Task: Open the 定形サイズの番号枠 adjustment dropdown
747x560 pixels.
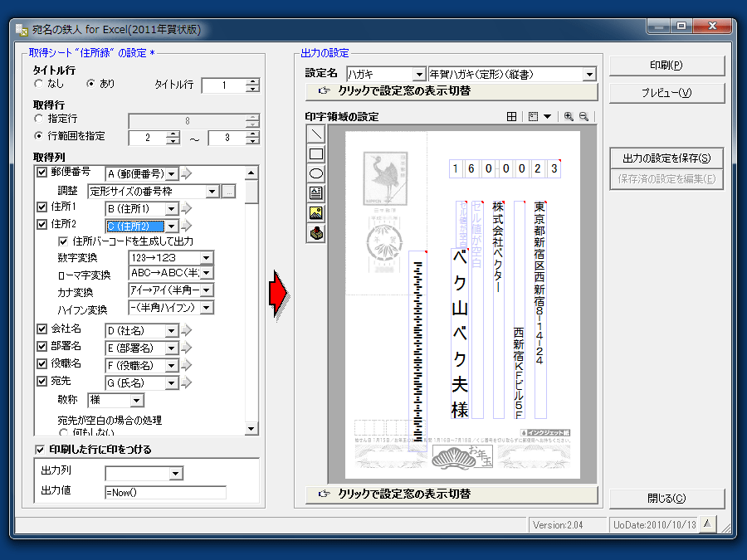Action: point(212,192)
